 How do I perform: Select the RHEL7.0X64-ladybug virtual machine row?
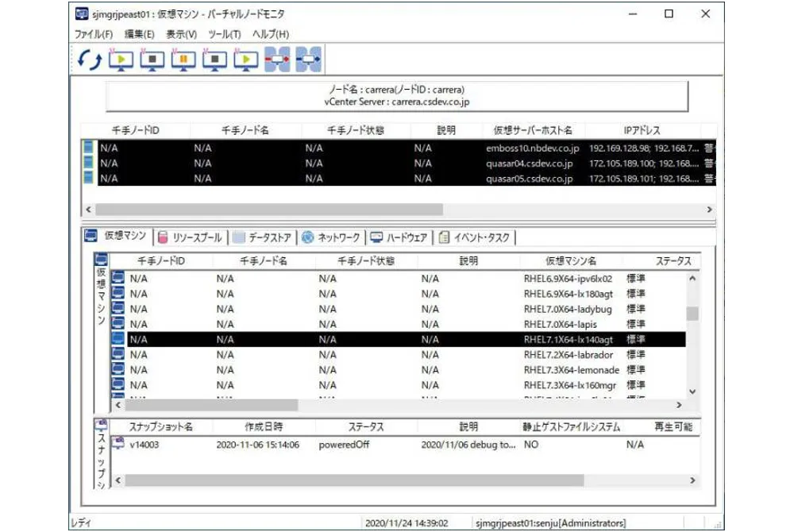click(398, 309)
